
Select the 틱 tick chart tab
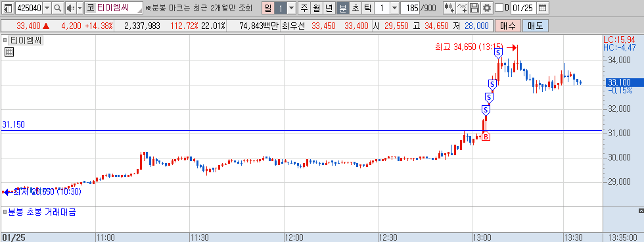[367, 8]
